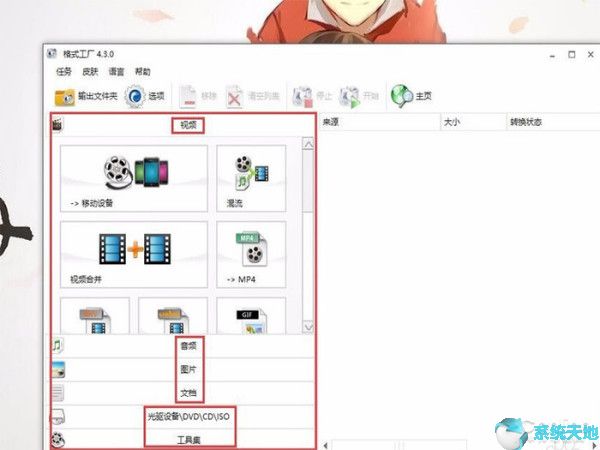The image size is (600, 450).
Task: Open the 皮肤 skin menu
Action: [90, 72]
